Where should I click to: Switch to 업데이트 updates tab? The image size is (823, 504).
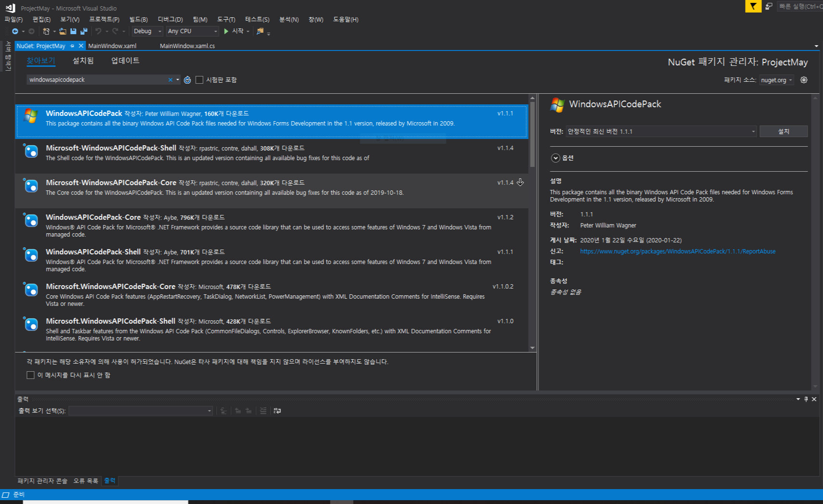click(125, 61)
